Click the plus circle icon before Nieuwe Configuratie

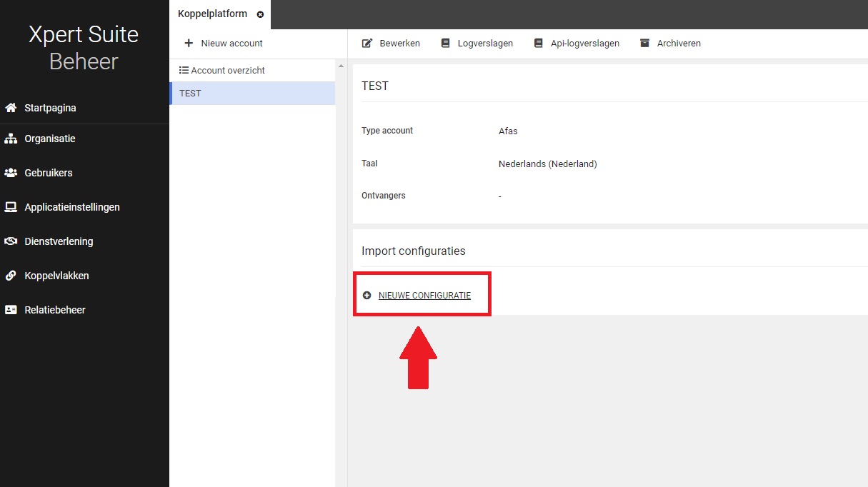click(x=367, y=296)
